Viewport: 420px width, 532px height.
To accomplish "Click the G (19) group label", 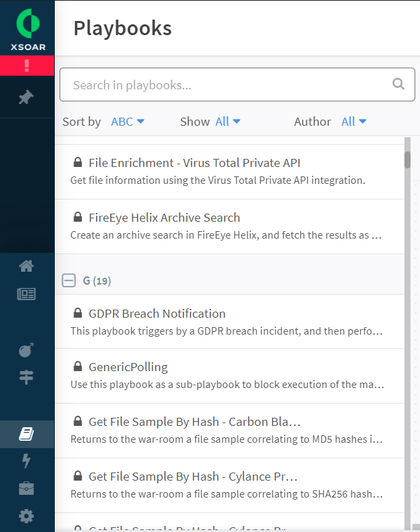I will click(97, 281).
